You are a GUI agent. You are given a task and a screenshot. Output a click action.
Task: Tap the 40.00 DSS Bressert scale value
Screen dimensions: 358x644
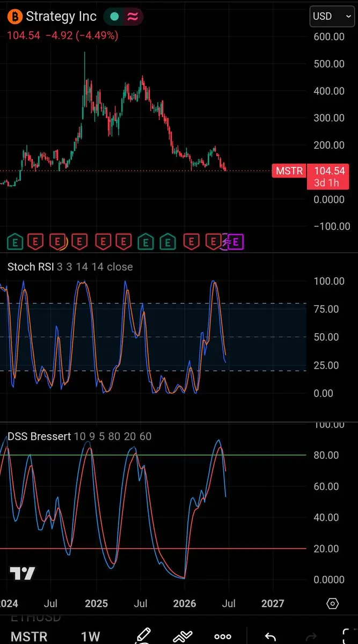click(x=326, y=517)
